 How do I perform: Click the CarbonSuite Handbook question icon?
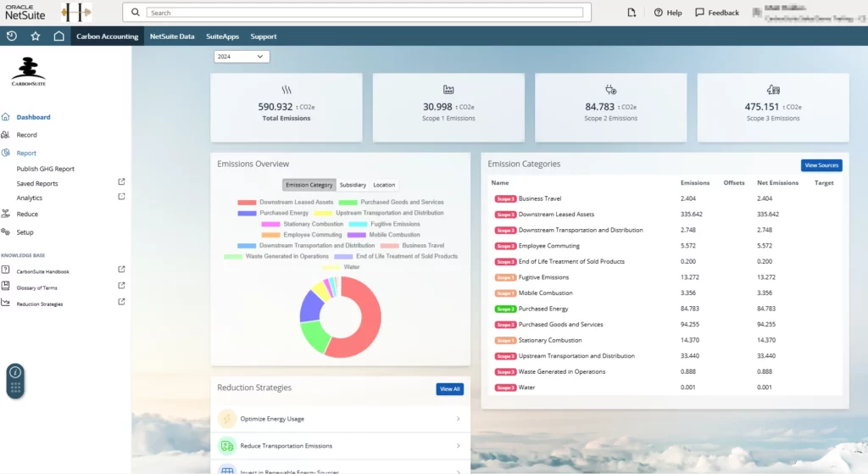[x=6, y=270]
